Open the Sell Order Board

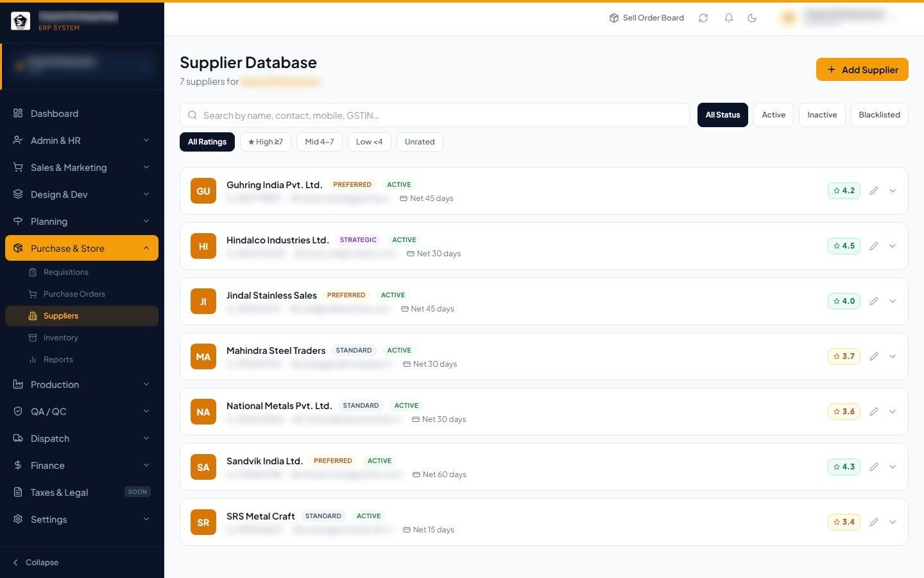click(646, 18)
